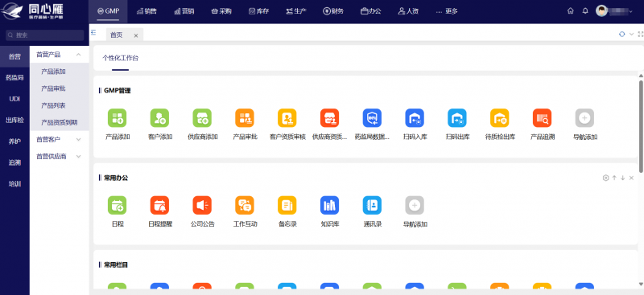Image resolution: width=644 pixels, height=295 pixels.
Task: Open the 产品追溯 barcode icon
Action: click(x=542, y=117)
